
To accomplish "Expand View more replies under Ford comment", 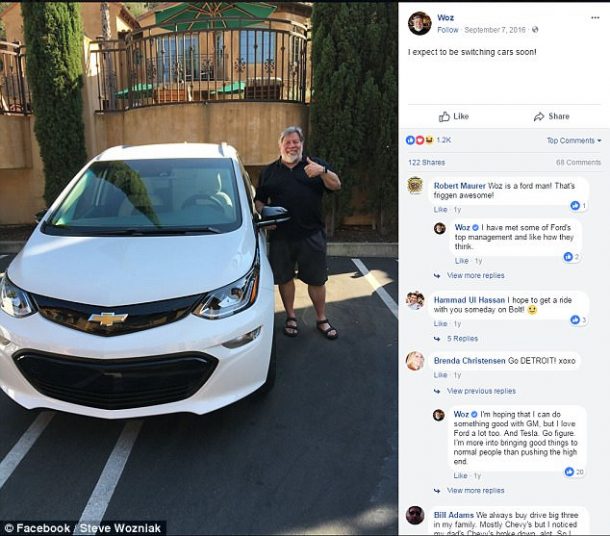I will click(x=475, y=275).
